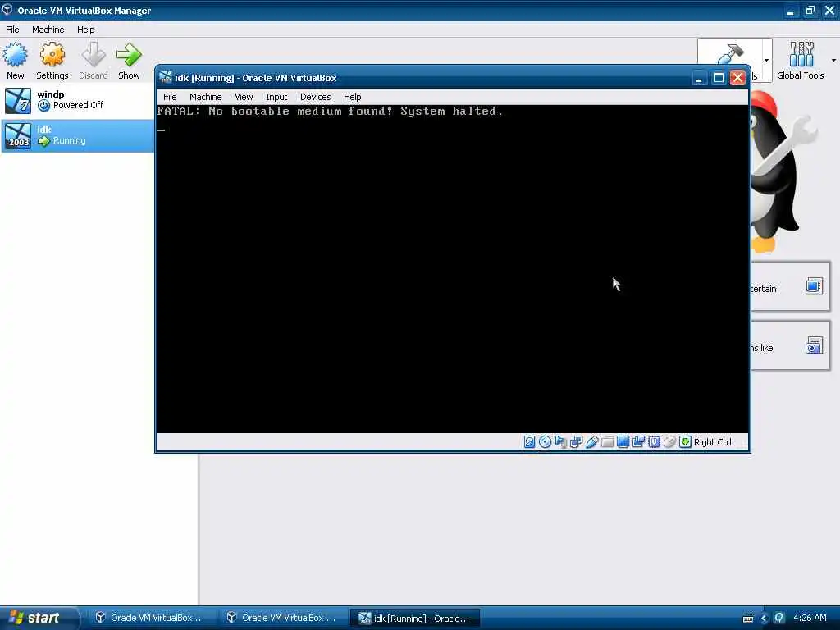Screen dimensions: 840x630
Task: Minimize the idk VM window
Action: click(699, 78)
